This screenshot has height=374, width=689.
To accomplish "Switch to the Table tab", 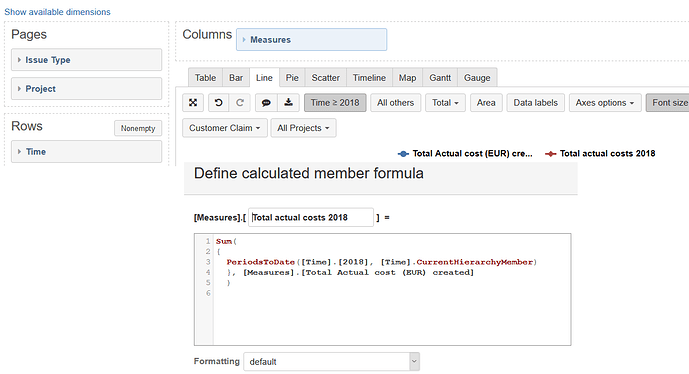I will click(x=205, y=78).
